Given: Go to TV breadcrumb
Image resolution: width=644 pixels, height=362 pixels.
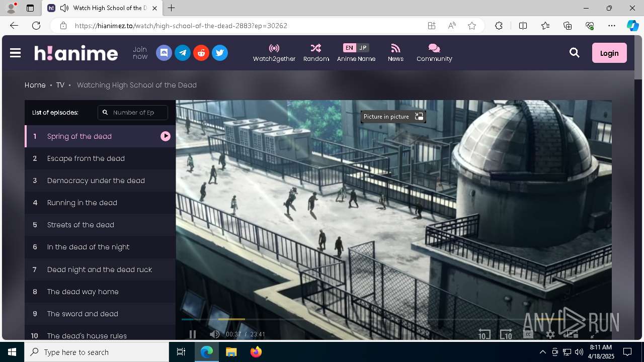Looking at the screenshot, I should tap(60, 85).
